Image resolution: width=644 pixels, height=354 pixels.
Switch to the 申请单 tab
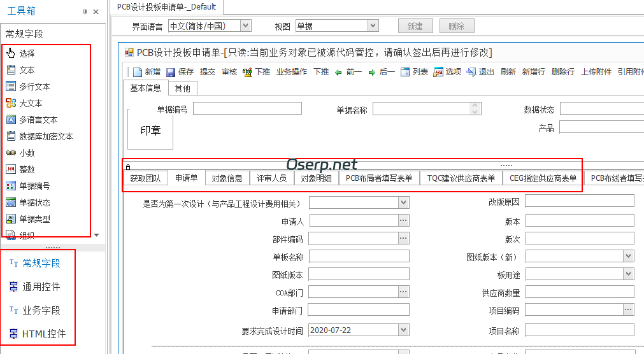tap(187, 178)
